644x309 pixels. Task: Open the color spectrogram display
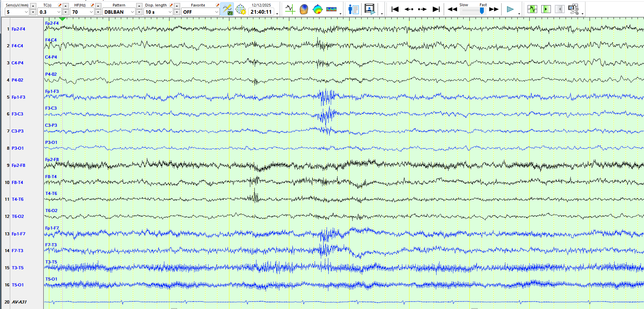(331, 9)
